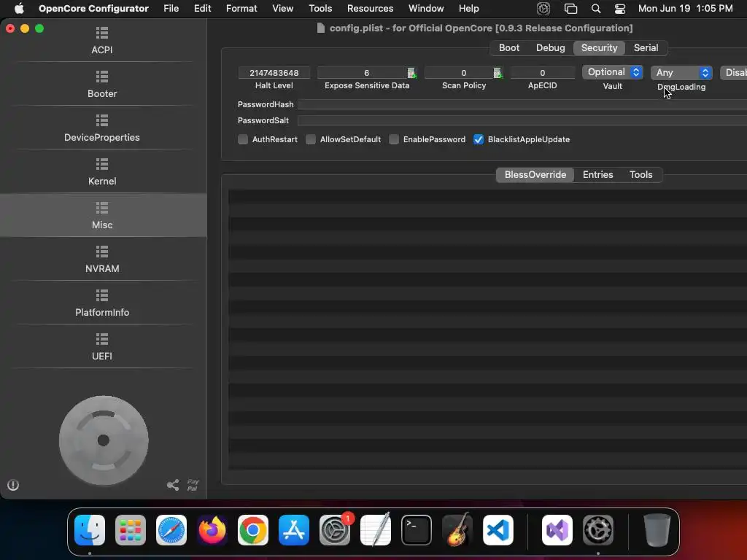Image resolution: width=747 pixels, height=560 pixels.
Task: Open the Trash in the Dock
Action: pos(657,530)
